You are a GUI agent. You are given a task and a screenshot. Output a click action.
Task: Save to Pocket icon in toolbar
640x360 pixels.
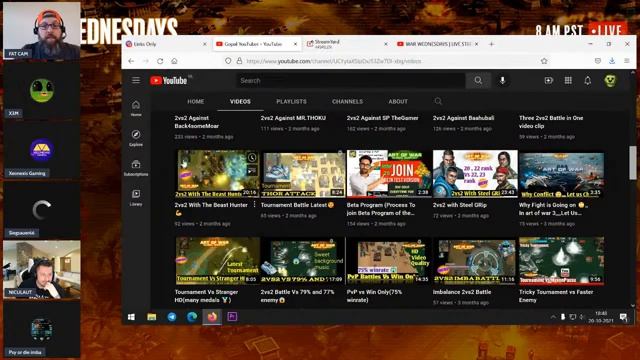[598, 61]
